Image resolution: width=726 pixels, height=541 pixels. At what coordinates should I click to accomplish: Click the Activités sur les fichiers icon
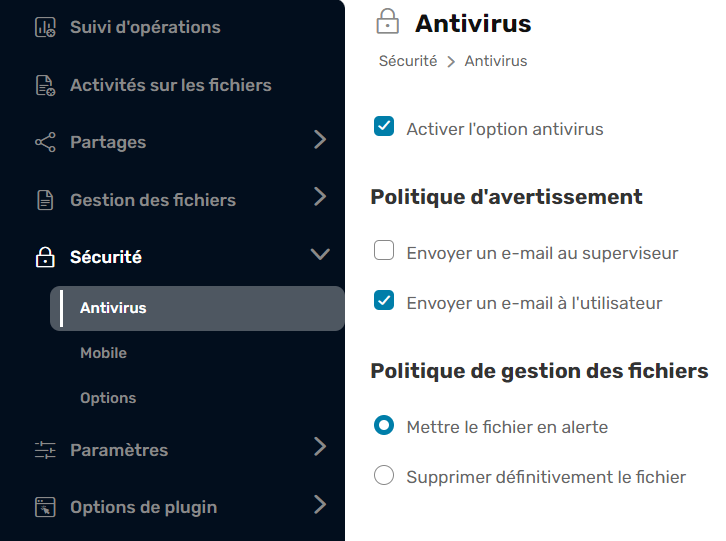(45, 86)
